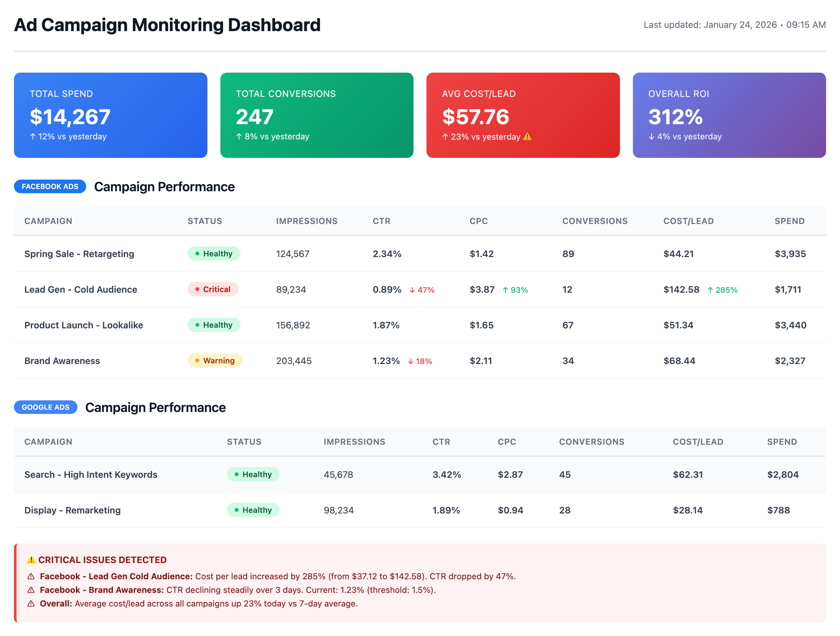Toggle the Critical status on Lead Gen Cold Audience

coord(213,289)
